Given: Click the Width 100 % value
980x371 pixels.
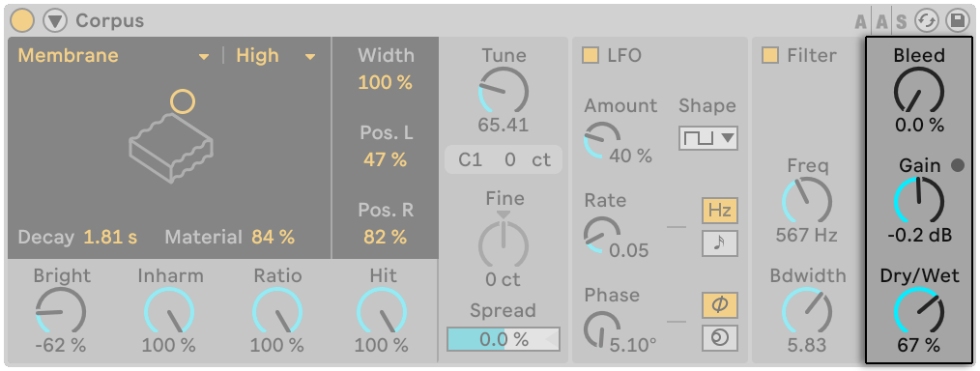Looking at the screenshot, I should pyautogui.click(x=386, y=82).
